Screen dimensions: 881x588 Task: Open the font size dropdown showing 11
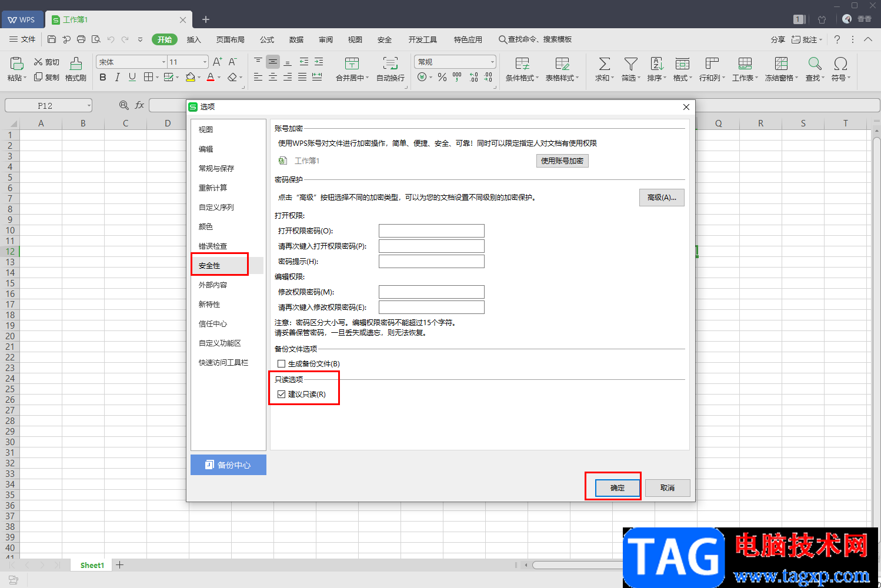[x=205, y=62]
